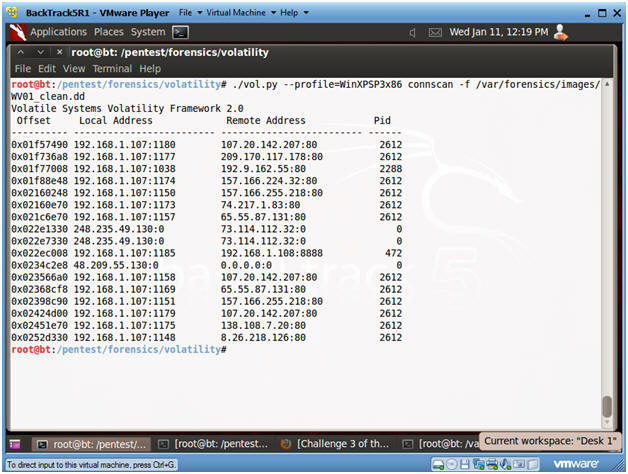Click the vmware logo in status bar
The width and height of the screenshot is (628, 474).
coord(576,464)
